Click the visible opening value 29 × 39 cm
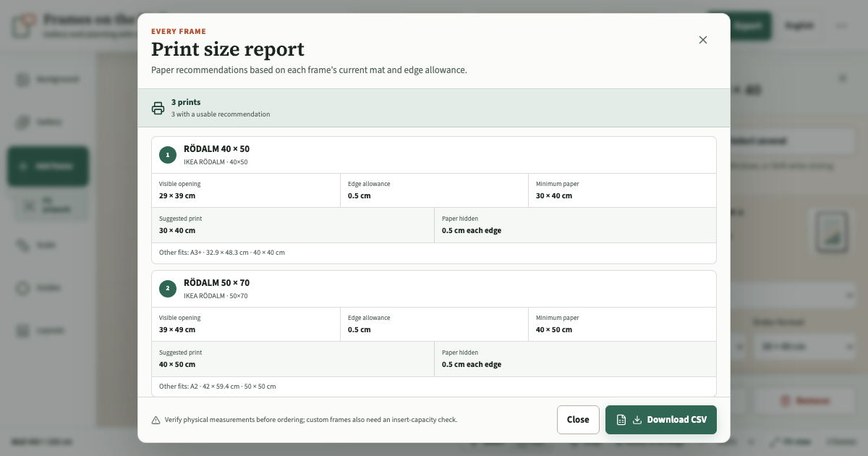The width and height of the screenshot is (868, 456). [177, 196]
